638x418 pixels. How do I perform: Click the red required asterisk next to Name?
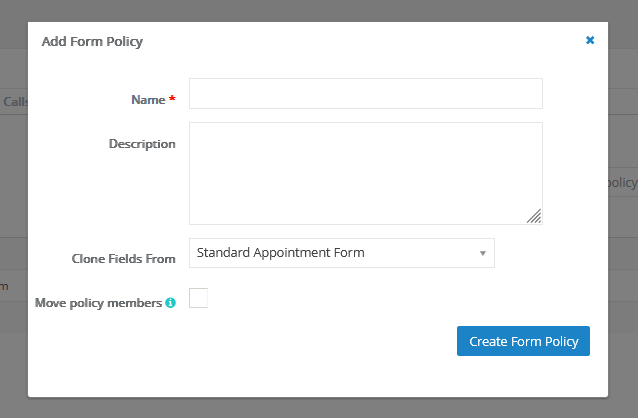pos(172,100)
